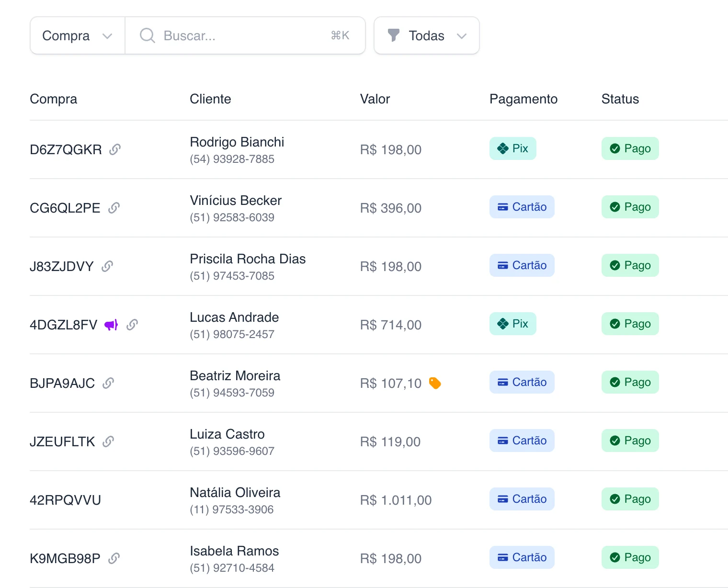The height and width of the screenshot is (588, 728).
Task: Click purple megaphone icon on 4DGZL8FV
Action: coord(111,325)
